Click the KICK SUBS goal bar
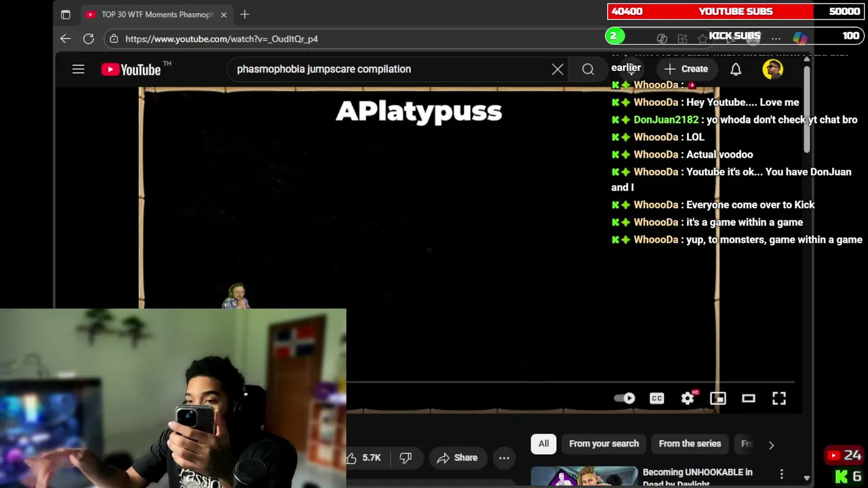The image size is (868, 488). tap(734, 36)
